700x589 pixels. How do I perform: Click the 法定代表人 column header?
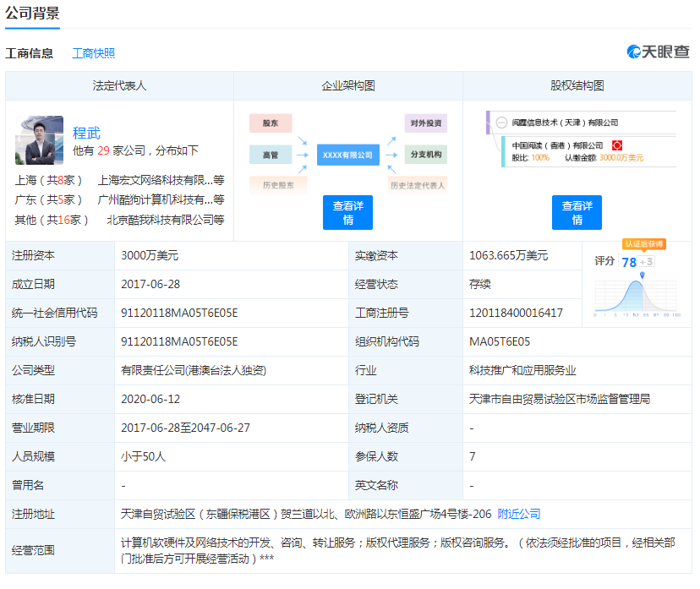(119, 85)
